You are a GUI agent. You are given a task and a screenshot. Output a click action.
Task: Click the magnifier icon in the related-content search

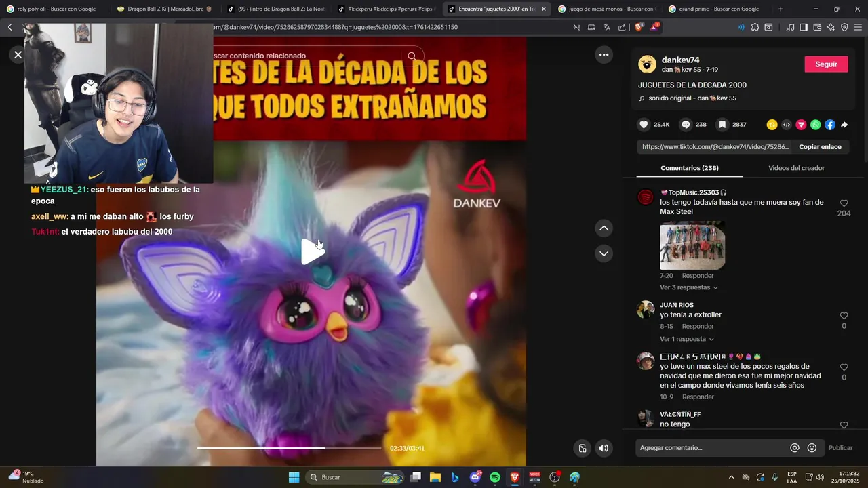coord(412,56)
